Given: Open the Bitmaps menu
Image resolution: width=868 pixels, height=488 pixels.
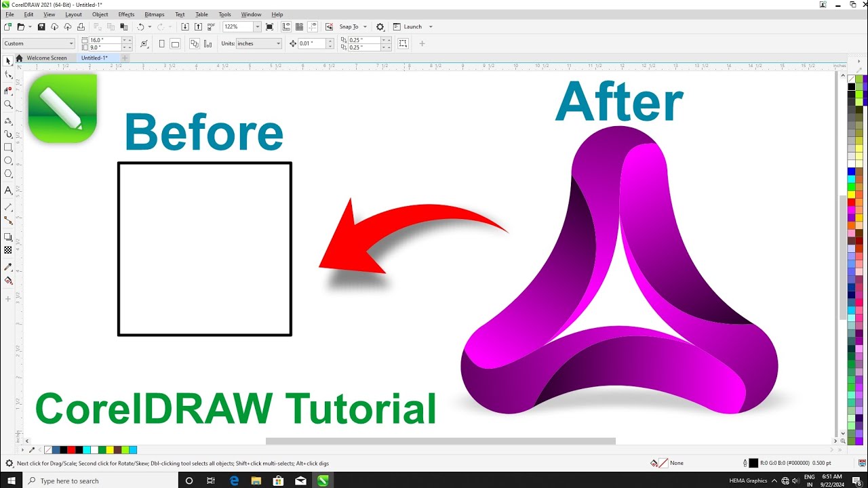Looking at the screenshot, I should pos(155,14).
